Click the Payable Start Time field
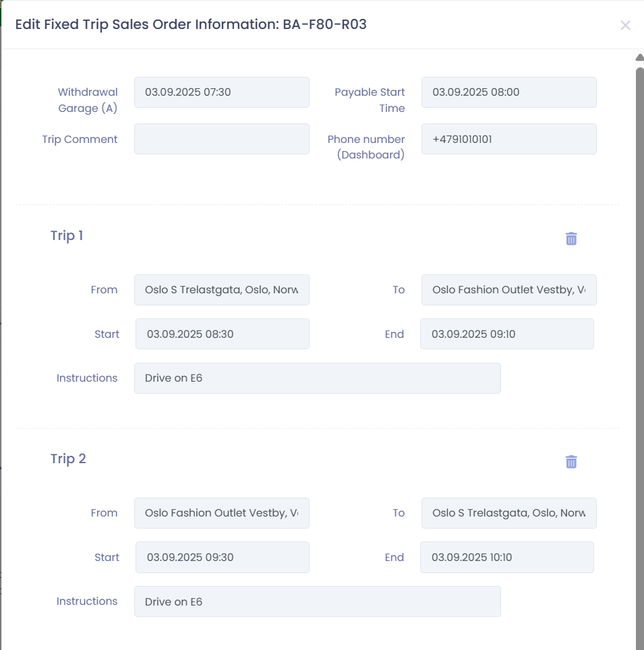The width and height of the screenshot is (644, 650). 508,92
